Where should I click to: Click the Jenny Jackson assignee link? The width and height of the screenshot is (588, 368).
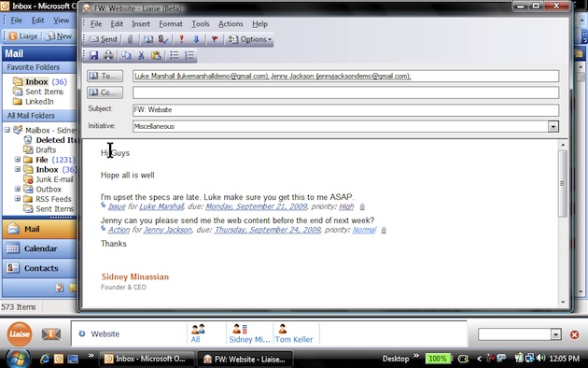tap(168, 230)
